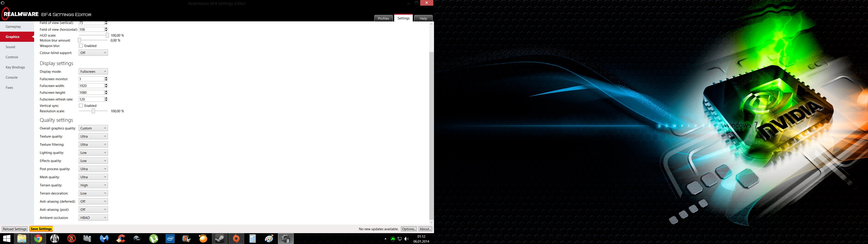
Task: Enable the Vertical sync checkbox
Action: coord(81,106)
